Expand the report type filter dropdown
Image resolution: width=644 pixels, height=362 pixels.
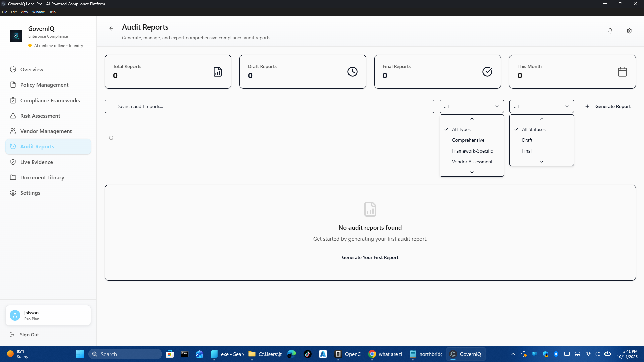click(472, 106)
